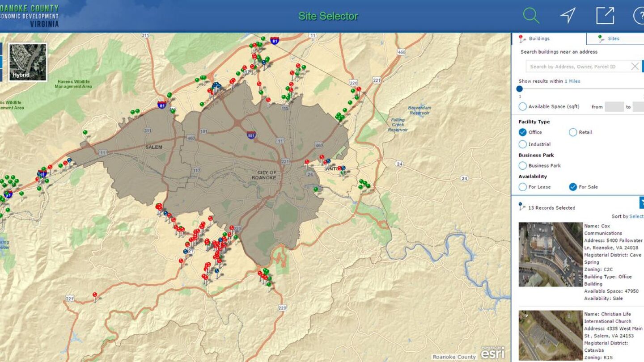Enable the For Lease availability option
Screen dimensions: 644x362
(522, 187)
